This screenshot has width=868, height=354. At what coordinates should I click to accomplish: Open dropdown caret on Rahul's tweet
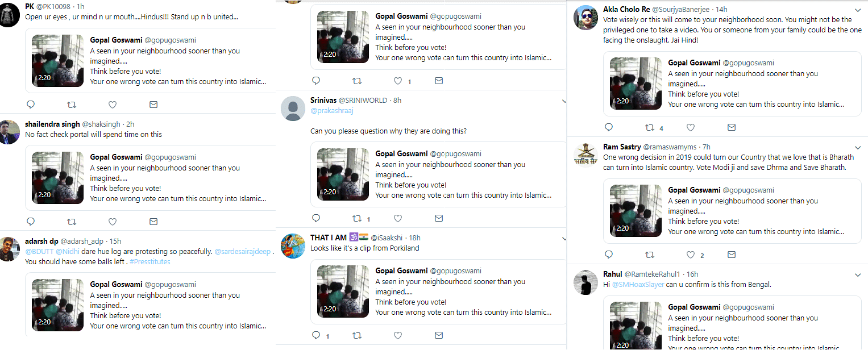point(858,275)
